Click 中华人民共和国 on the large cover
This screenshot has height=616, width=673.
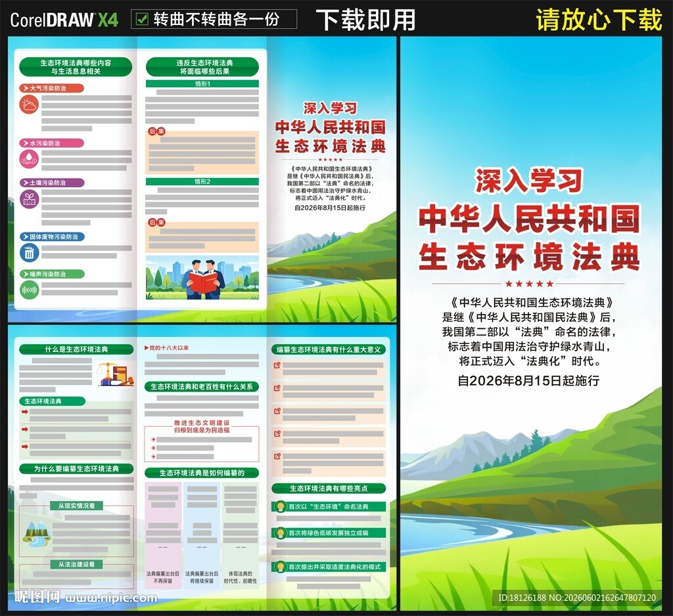pos(529,219)
